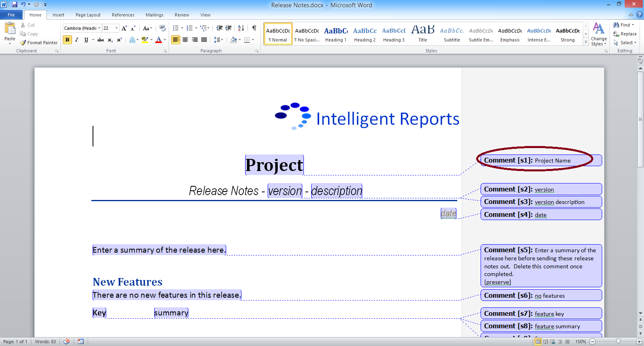Expand the Styles gallery More arrow
The image size is (644, 346).
click(x=586, y=42)
